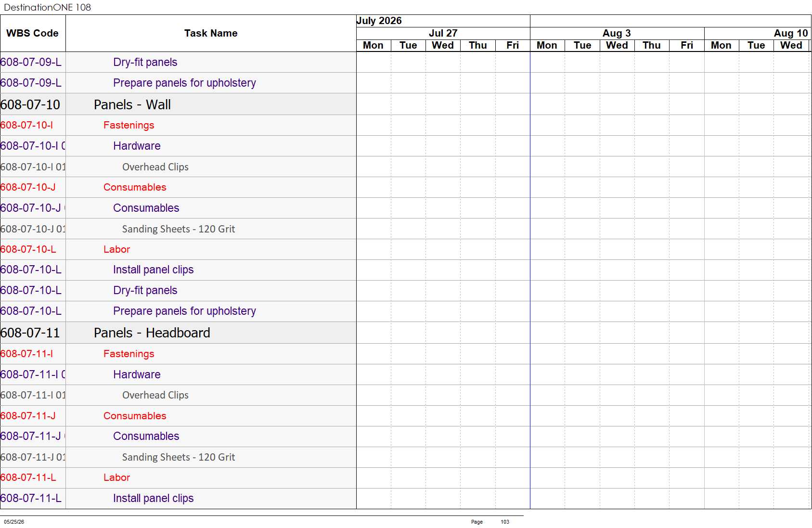Click the DestinationONE 108 project title

pyautogui.click(x=47, y=7)
